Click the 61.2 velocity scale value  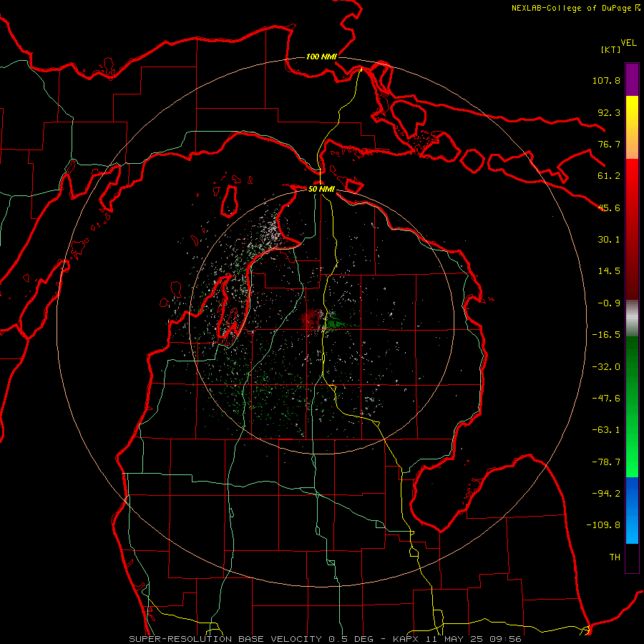click(609, 176)
